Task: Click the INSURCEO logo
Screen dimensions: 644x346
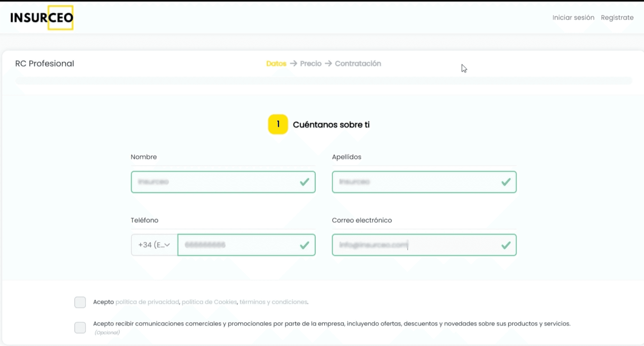Action: 42,18
